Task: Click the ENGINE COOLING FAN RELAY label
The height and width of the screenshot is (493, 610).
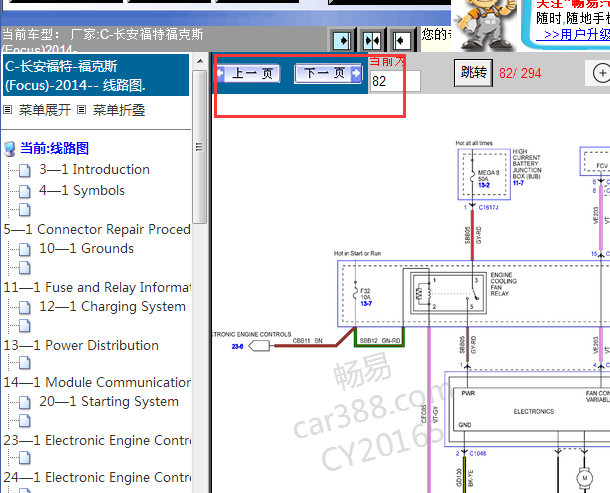Action: point(504,284)
